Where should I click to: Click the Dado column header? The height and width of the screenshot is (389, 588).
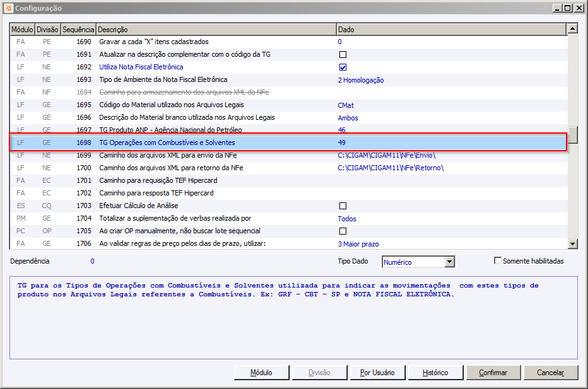(451, 29)
